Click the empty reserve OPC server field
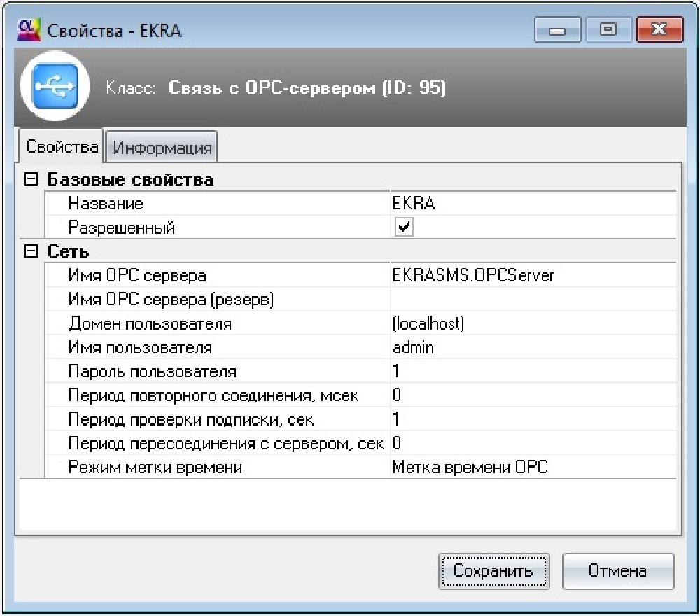The image size is (700, 616). pyautogui.click(x=533, y=300)
